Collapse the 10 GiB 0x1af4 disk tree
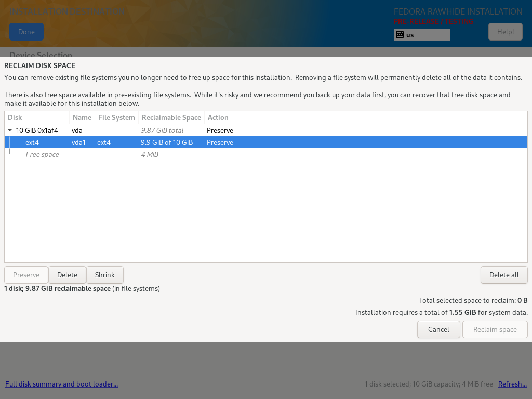 [x=10, y=130]
